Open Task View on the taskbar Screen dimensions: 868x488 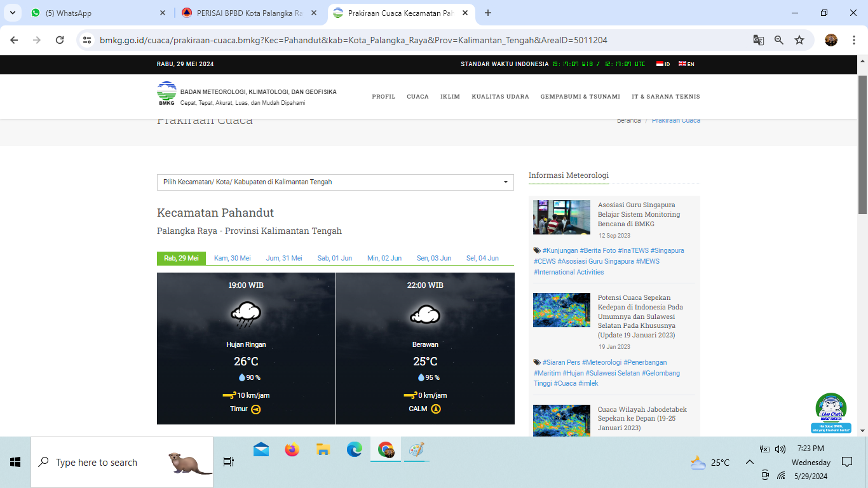229,462
